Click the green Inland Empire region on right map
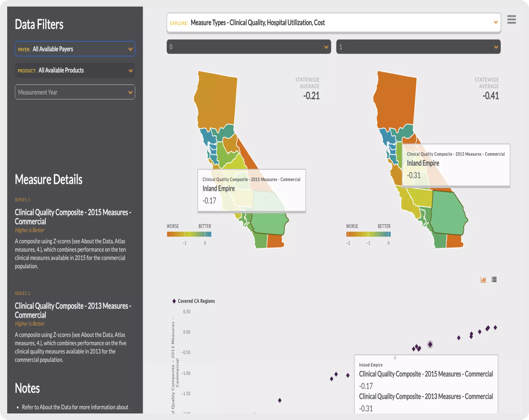The width and height of the screenshot is (529, 420). point(448,212)
